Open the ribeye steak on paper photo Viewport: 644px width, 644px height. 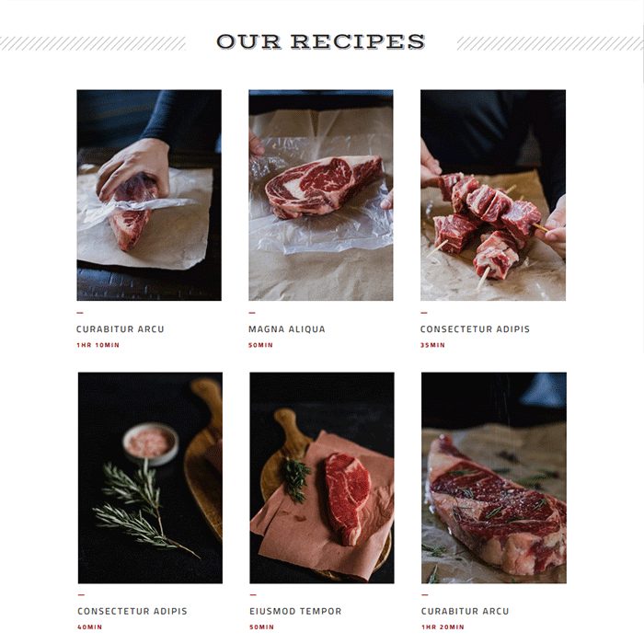(x=321, y=195)
